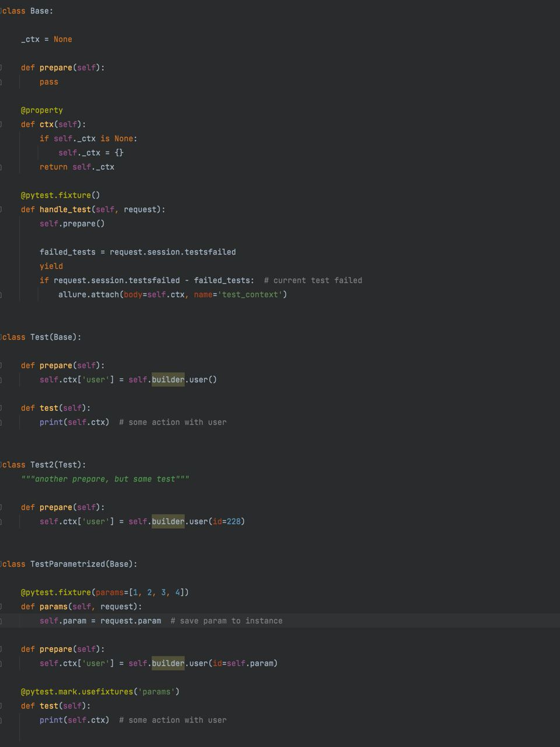Viewport: 560px width, 747px height.
Task: Click 'def ctx(self):' method definition
Action: coord(54,124)
